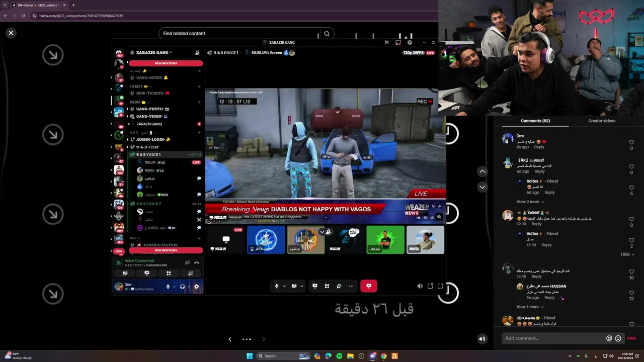The image size is (644, 362).
Task: Expand View 2 more replies
Action: click(530, 202)
